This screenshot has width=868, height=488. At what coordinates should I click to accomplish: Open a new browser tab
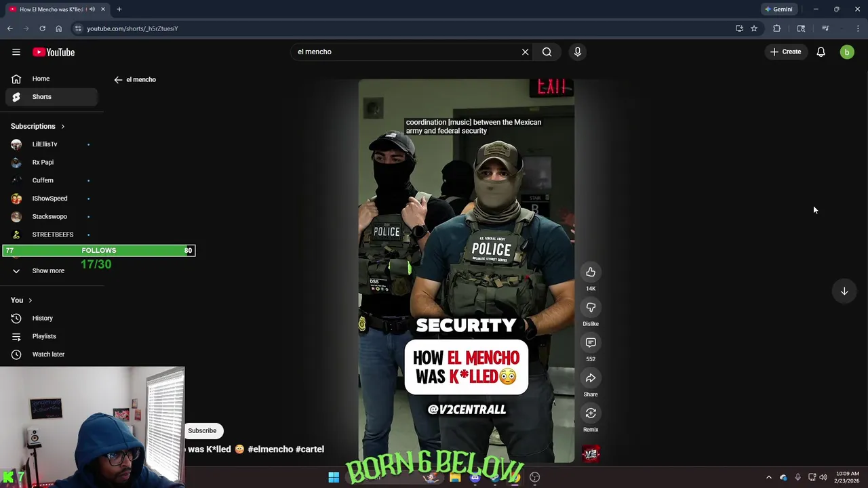pyautogui.click(x=119, y=9)
